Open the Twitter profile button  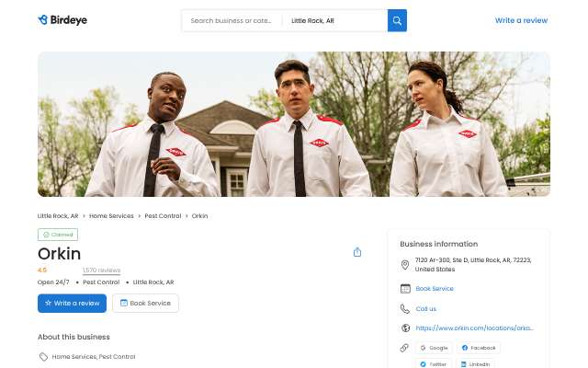coord(434,364)
